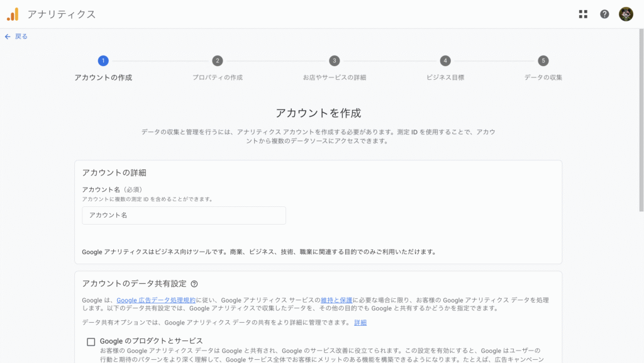644x363 pixels.
Task: Open the Google 広告データ処理規約 link
Action: coord(156,300)
